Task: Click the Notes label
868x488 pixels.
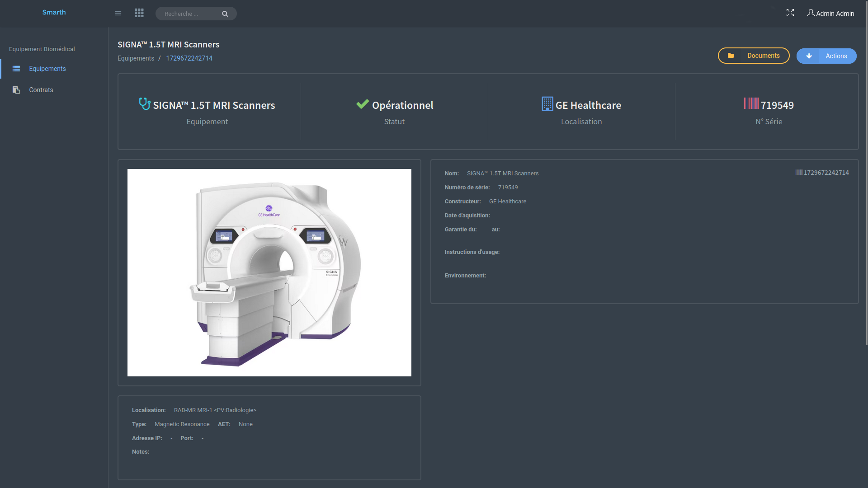Action: (141, 452)
